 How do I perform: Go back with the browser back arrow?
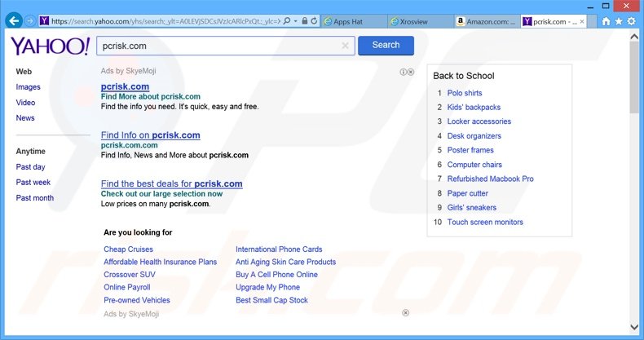point(14,20)
